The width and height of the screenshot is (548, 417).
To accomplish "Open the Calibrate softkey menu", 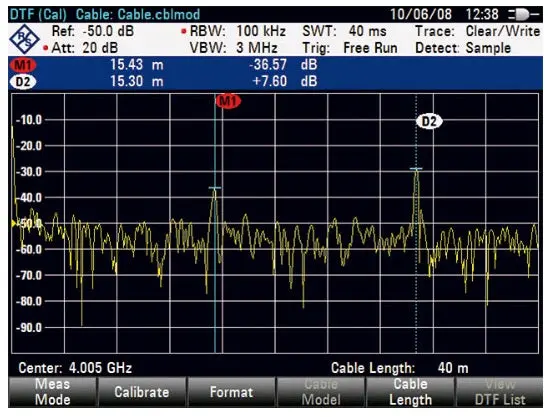I will (x=142, y=392).
